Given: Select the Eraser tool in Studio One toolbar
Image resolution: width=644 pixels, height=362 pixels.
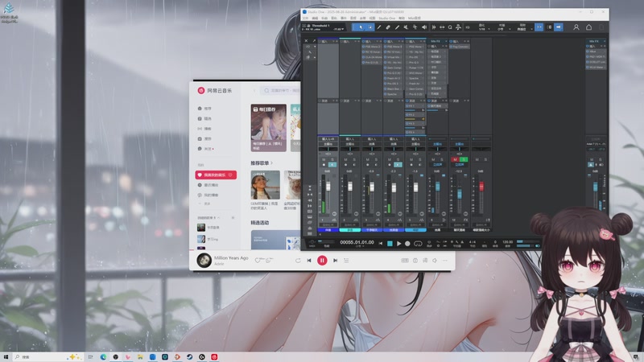Looking at the screenshot, I should (388, 27).
